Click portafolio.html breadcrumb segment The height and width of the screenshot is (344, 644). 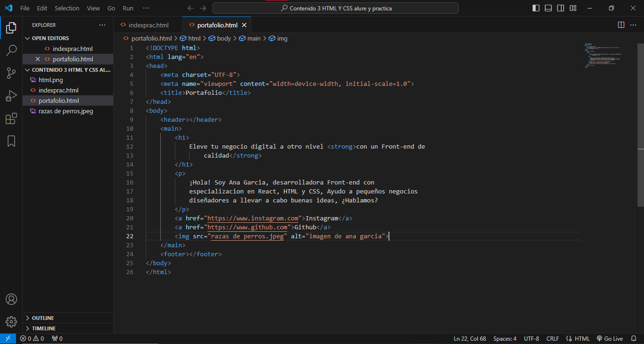pyautogui.click(x=148, y=38)
